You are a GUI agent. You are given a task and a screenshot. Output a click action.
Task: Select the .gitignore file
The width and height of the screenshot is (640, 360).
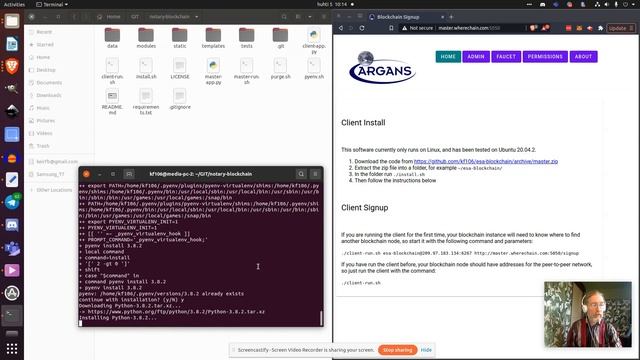click(180, 99)
